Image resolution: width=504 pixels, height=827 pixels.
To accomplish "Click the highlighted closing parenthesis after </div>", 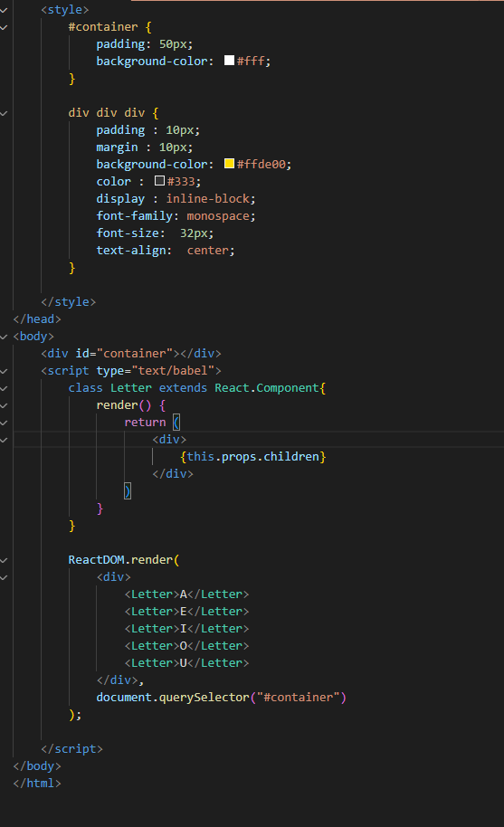I will [127, 491].
